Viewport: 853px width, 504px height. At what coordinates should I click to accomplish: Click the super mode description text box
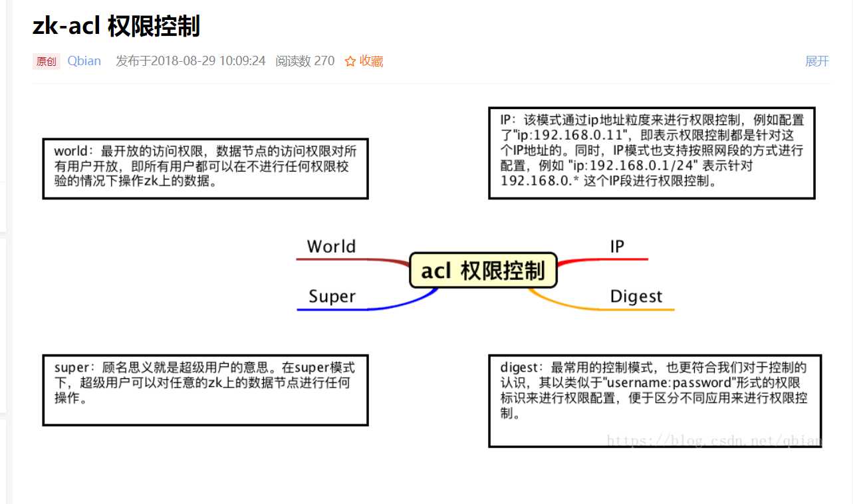coord(205,390)
